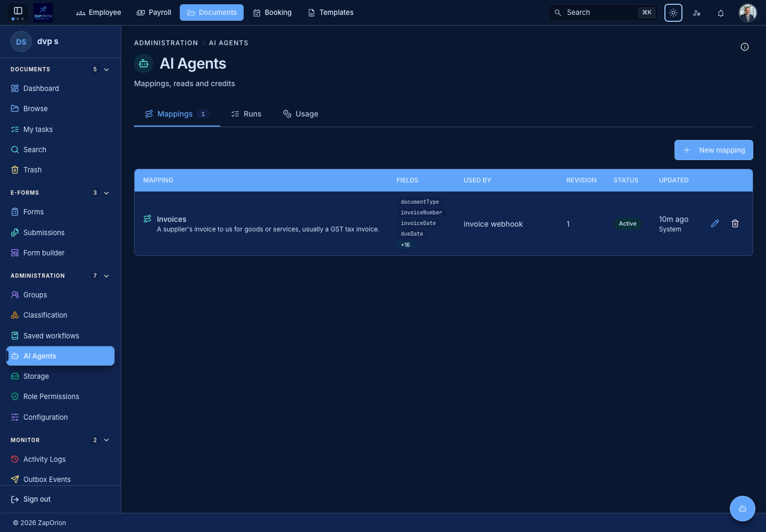Open Dashboard in the sidebar
766x532 pixels.
click(60, 88)
